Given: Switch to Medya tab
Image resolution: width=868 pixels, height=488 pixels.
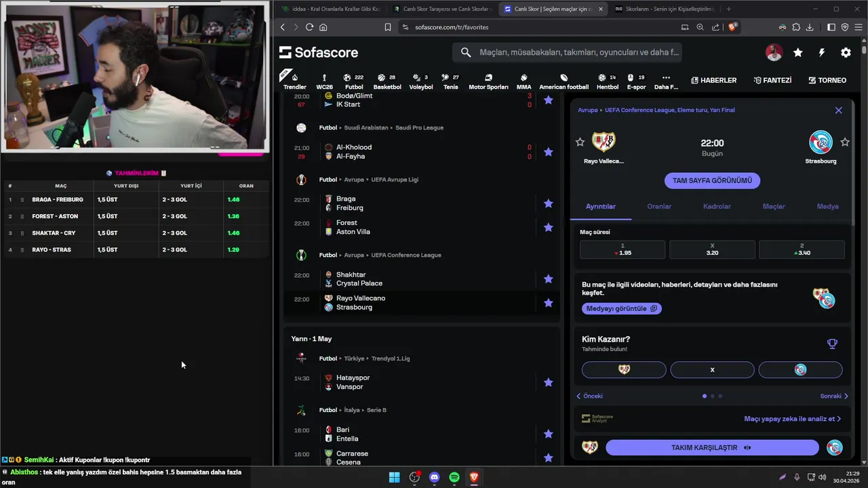Looking at the screenshot, I should coord(827,206).
